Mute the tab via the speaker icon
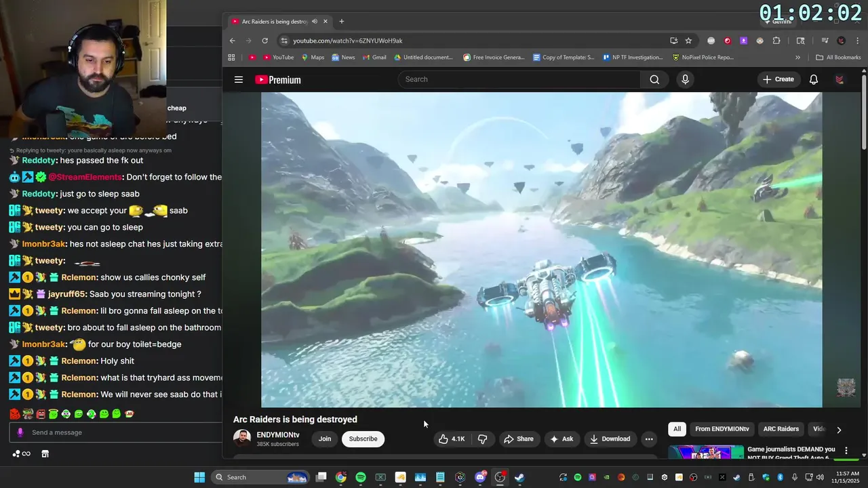Image resolution: width=868 pixels, height=488 pixels. (x=315, y=22)
